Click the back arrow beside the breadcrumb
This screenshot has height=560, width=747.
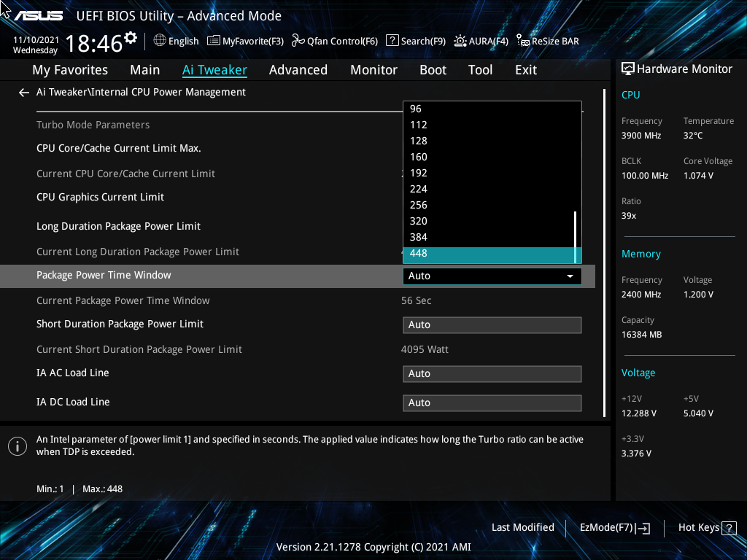pyautogui.click(x=24, y=93)
